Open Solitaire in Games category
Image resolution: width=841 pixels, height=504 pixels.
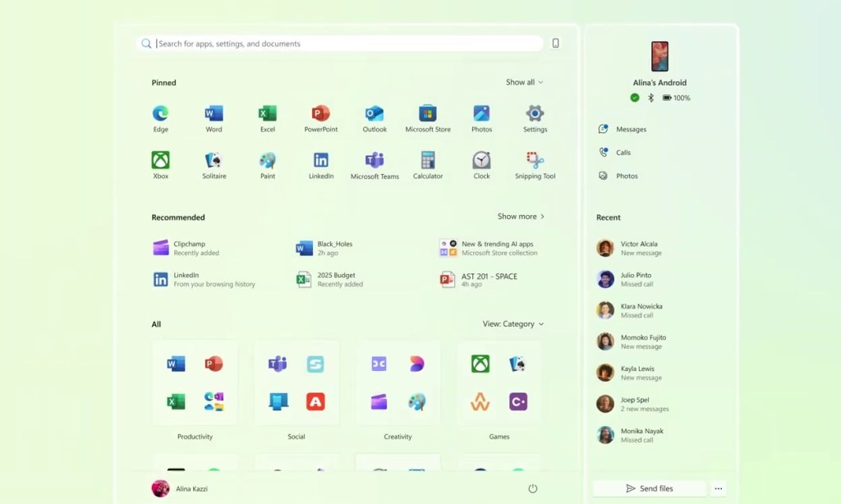(x=517, y=364)
